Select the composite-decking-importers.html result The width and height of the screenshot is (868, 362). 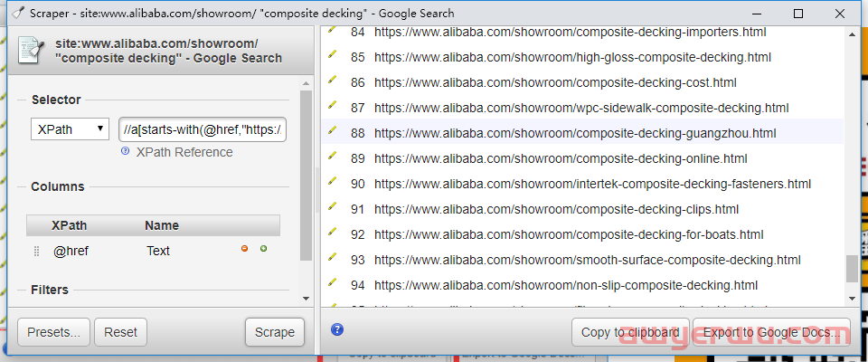pyautogui.click(x=571, y=33)
